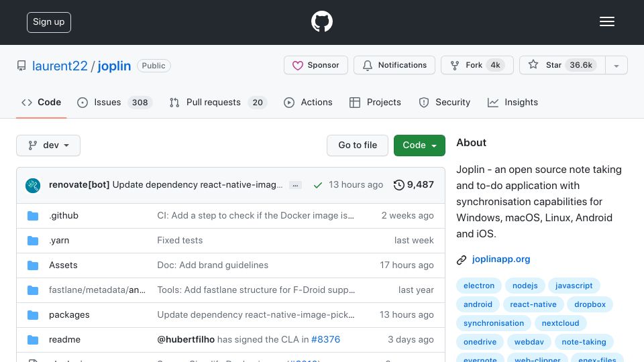Click the Go to file button
Screen dimensions: 644x362
click(358, 145)
